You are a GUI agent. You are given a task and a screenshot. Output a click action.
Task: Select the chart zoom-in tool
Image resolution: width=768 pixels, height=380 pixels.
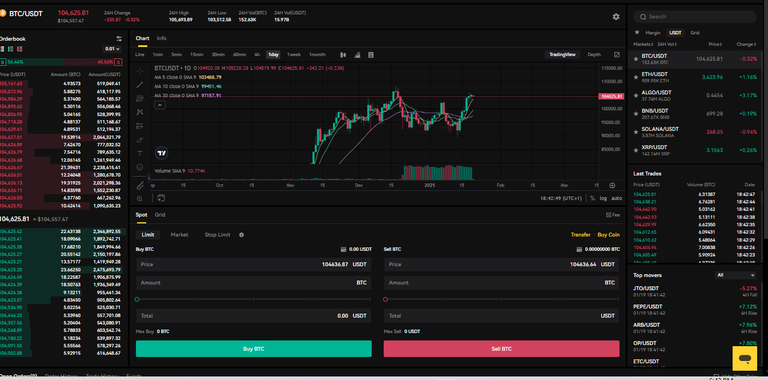pyautogui.click(x=140, y=198)
